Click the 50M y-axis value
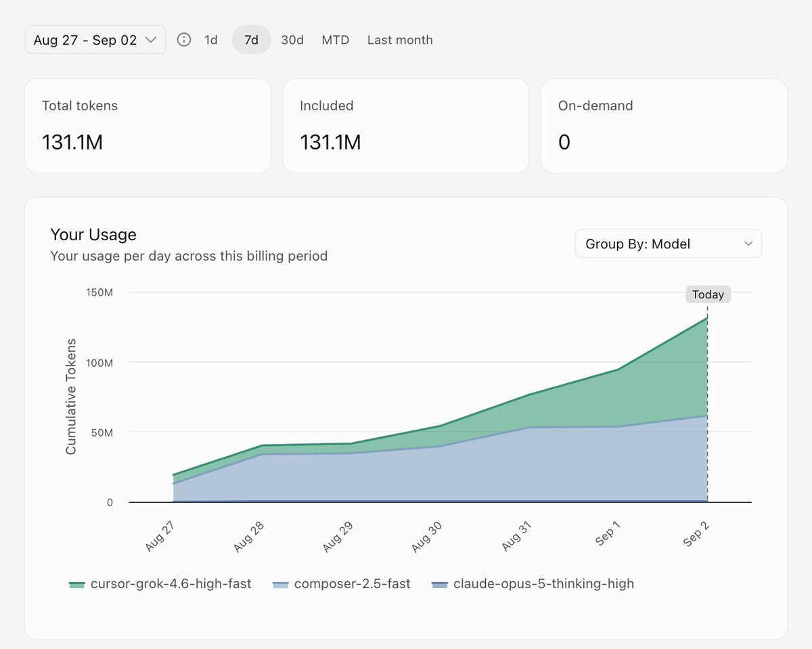 coord(101,432)
